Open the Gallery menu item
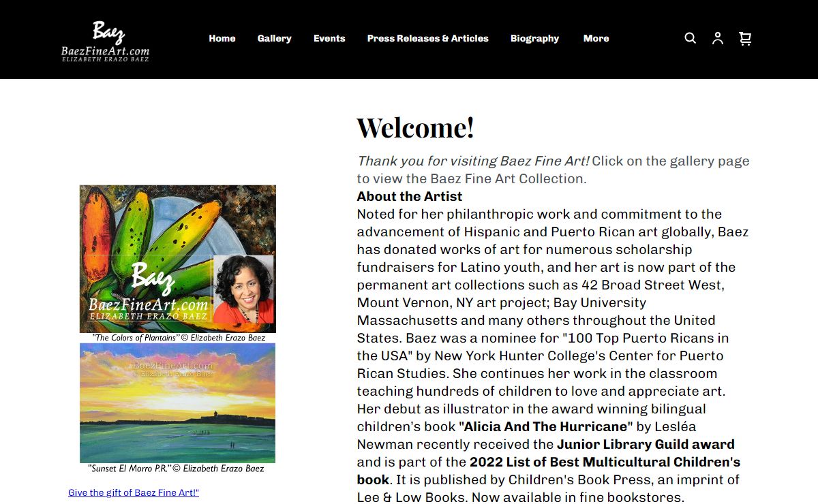This screenshot has width=818, height=504. [x=275, y=38]
